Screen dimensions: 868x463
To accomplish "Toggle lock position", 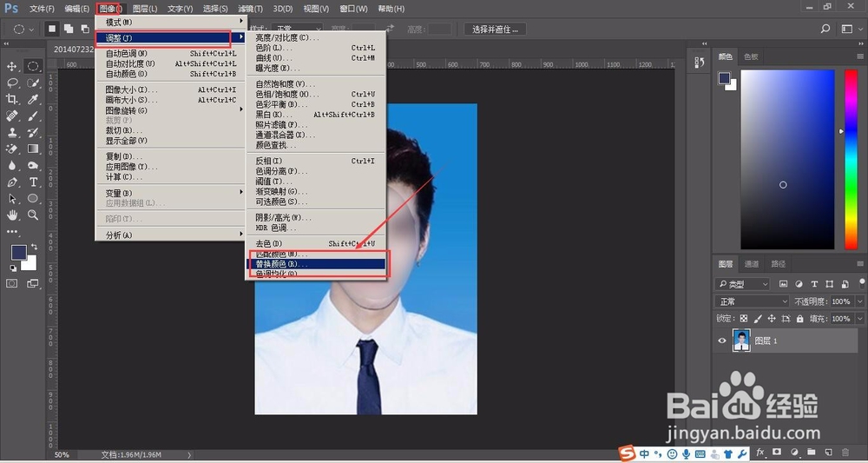I will 772,319.
